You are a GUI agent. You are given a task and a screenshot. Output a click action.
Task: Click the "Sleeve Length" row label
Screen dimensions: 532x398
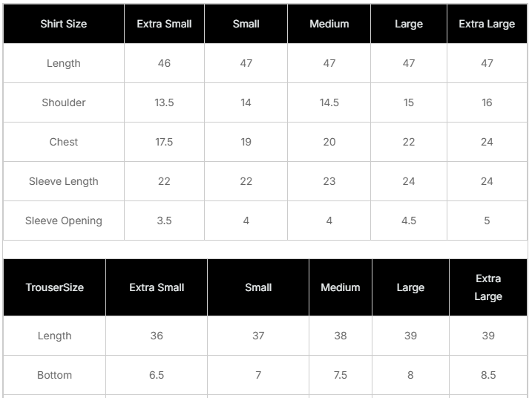pos(64,181)
